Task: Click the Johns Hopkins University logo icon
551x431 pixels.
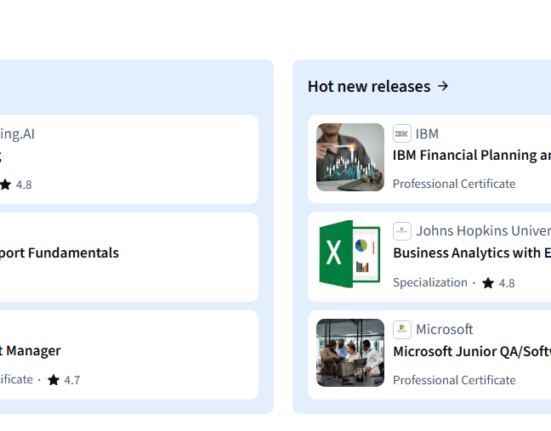Action: tap(402, 231)
